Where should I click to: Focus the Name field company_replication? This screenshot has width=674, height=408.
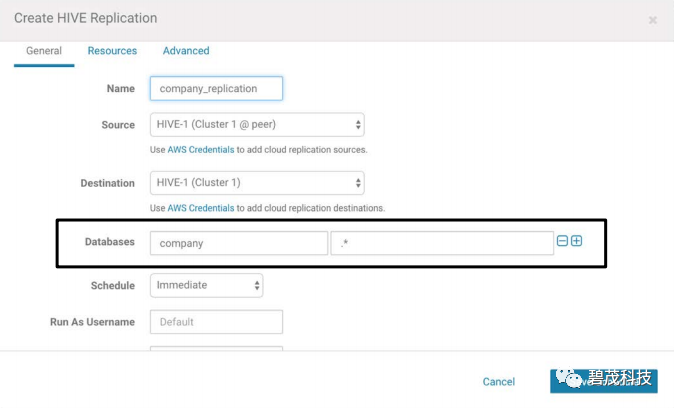pyautogui.click(x=216, y=89)
